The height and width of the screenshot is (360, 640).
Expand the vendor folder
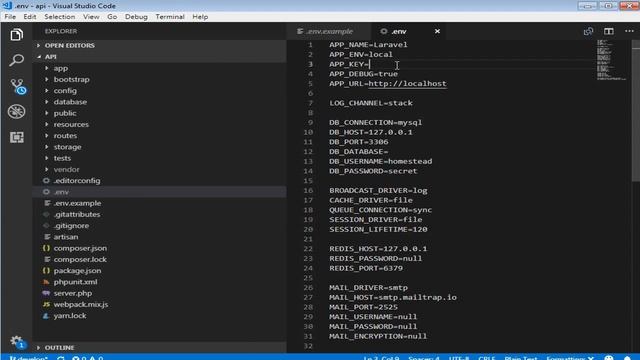(159, 169)
